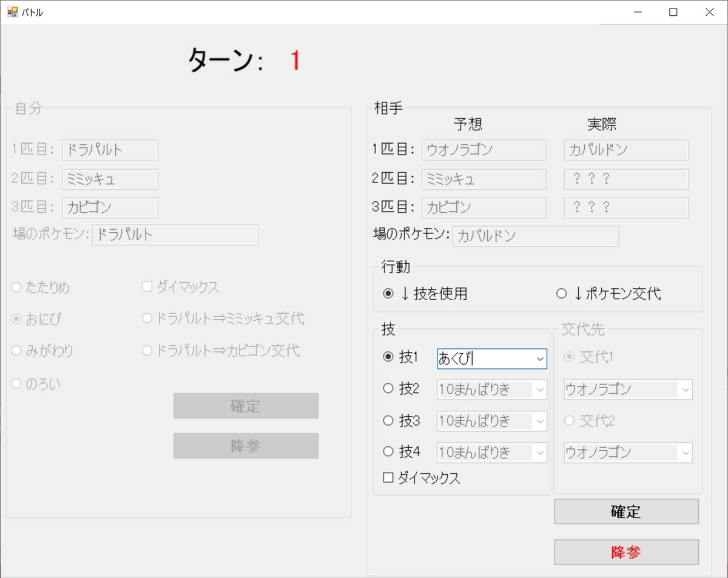Expand the 交代1 ウオノラゴン dropdown

(686, 390)
